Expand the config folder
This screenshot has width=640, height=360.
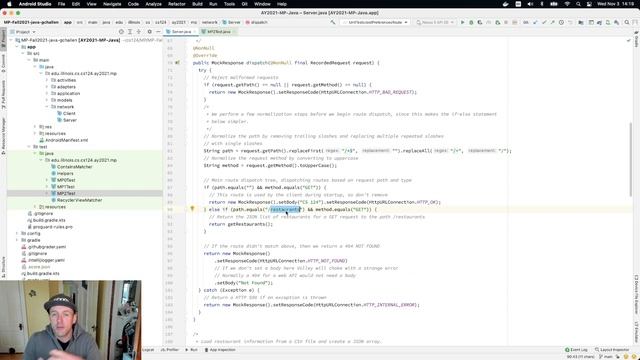point(17,233)
